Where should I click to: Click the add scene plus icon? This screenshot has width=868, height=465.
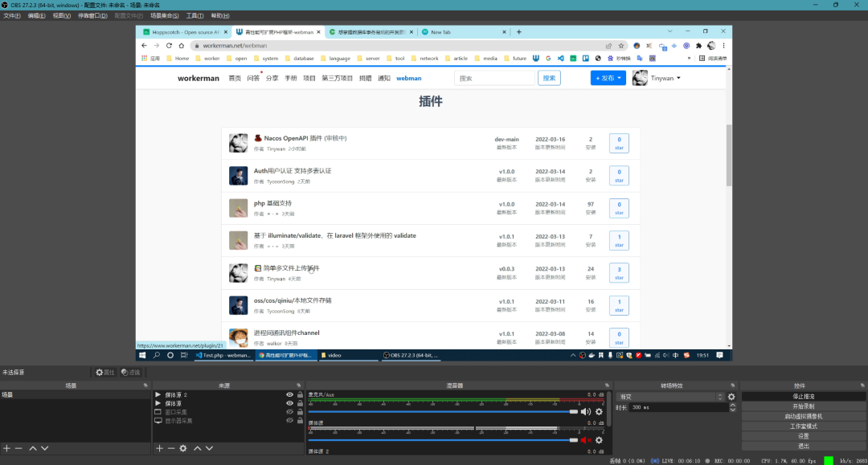click(x=6, y=448)
